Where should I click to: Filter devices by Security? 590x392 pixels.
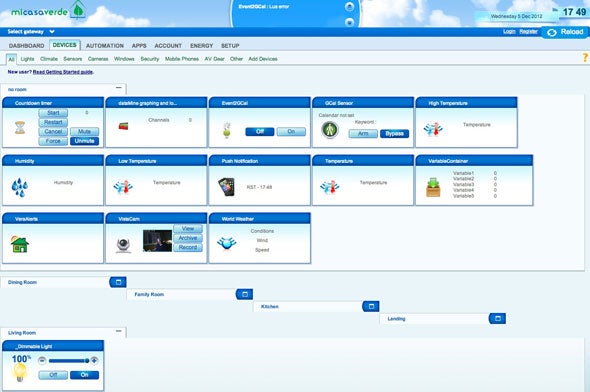(150, 59)
